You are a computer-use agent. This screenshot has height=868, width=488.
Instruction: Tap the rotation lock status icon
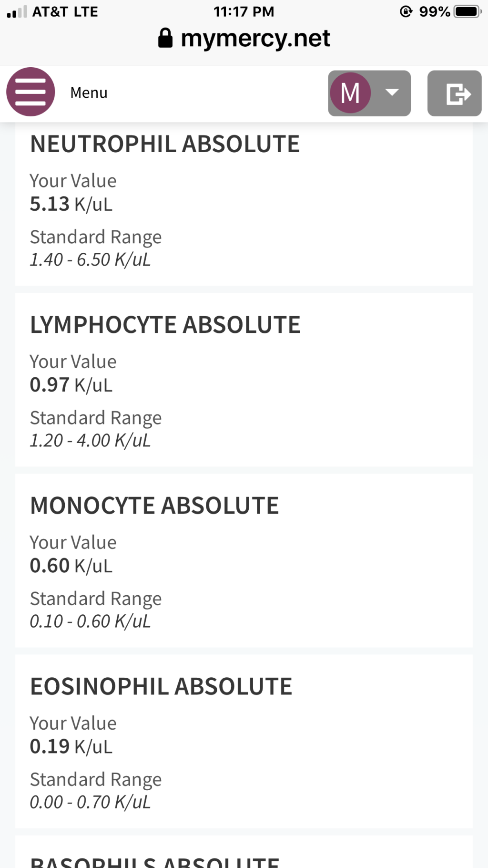pyautogui.click(x=406, y=11)
